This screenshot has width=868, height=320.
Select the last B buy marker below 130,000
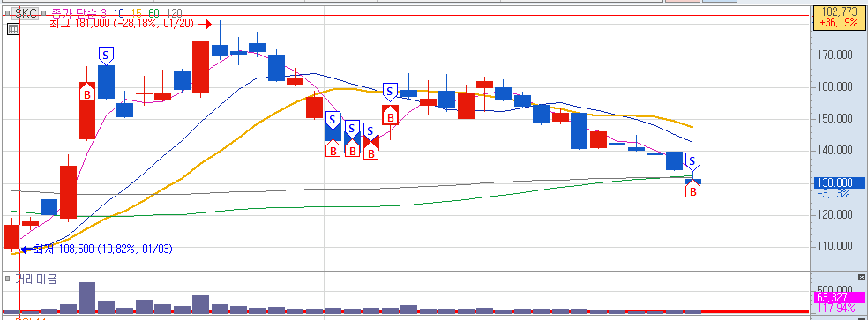tap(692, 190)
